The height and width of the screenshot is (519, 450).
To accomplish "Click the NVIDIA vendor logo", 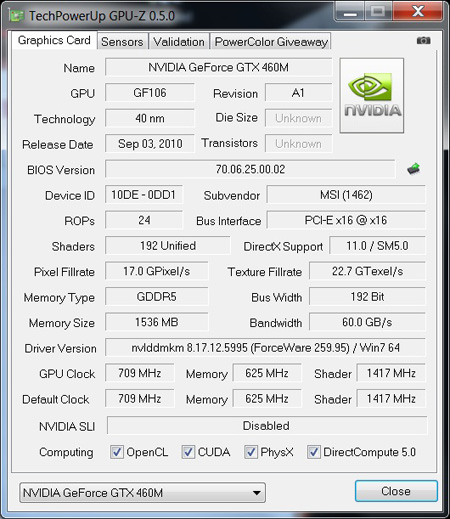I will [372, 96].
